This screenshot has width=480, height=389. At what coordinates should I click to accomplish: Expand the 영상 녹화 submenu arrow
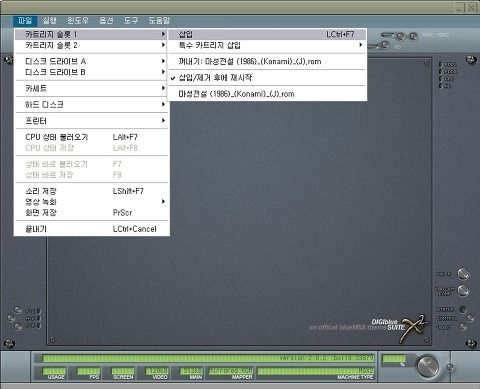point(163,202)
